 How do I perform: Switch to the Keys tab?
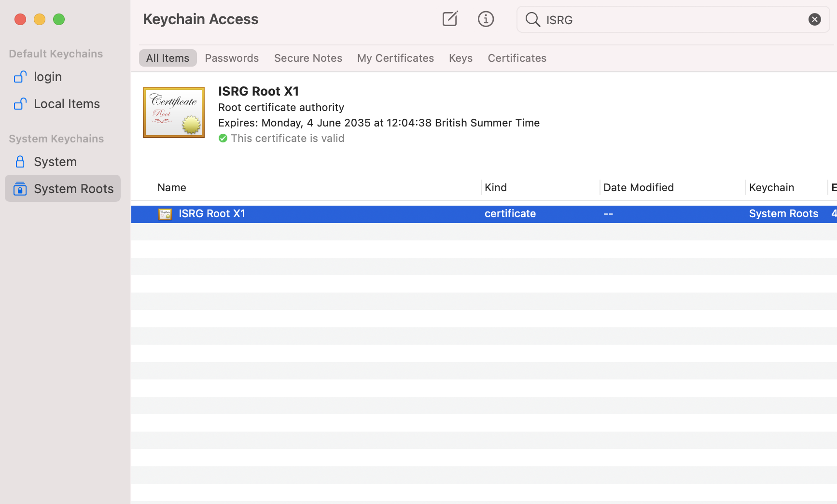point(460,58)
